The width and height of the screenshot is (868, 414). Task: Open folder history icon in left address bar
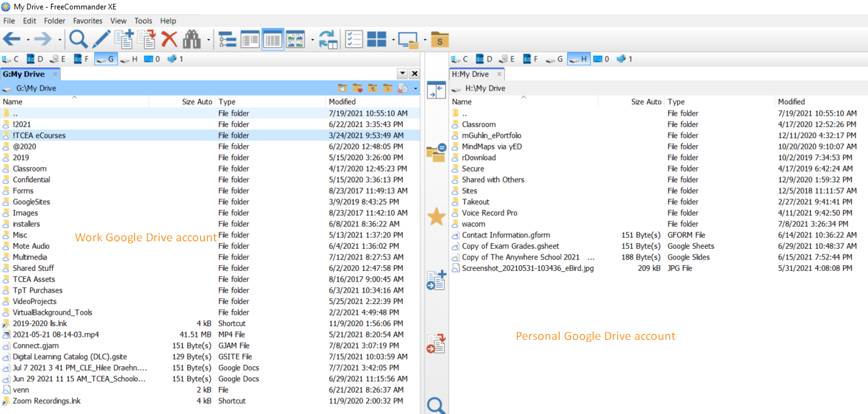tap(342, 89)
